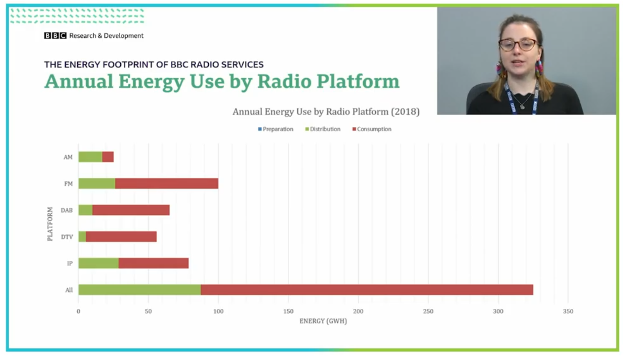This screenshot has width=631, height=364.
Task: Click the chart title Annual Energy Use by Radio Platform
Action: (x=326, y=112)
